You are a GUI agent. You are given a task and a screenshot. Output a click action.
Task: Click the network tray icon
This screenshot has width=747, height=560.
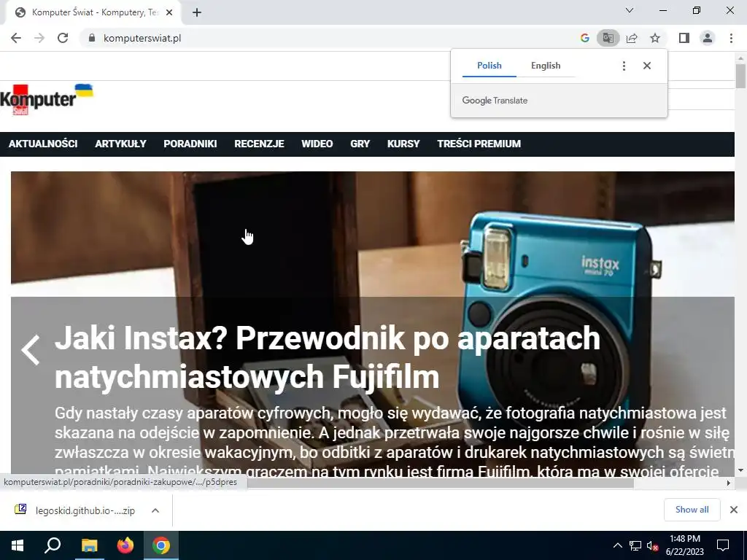tap(635, 545)
